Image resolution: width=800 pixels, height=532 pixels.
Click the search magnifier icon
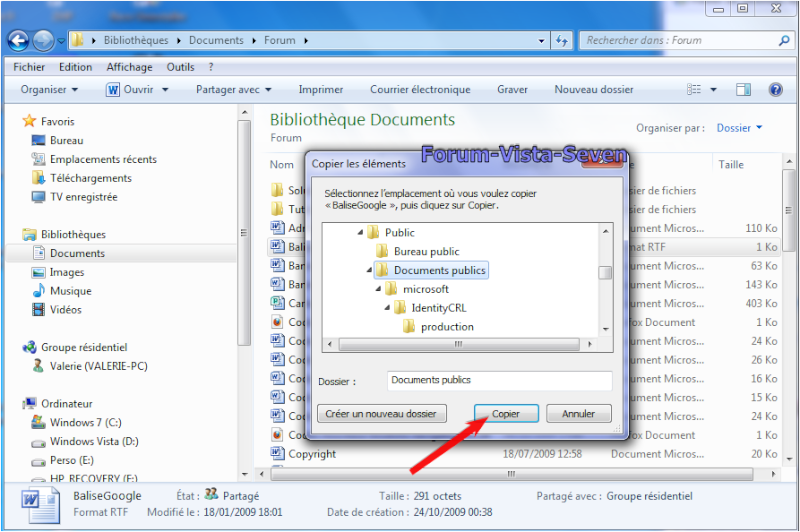coord(784,40)
